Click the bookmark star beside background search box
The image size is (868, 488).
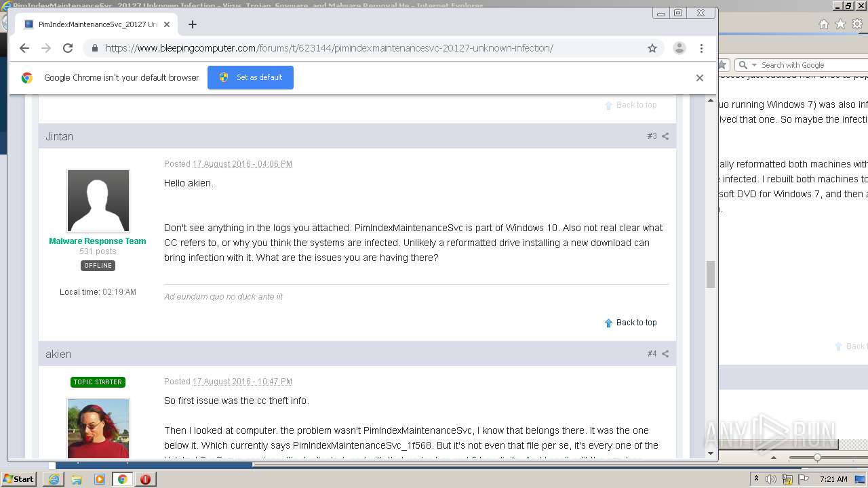722,65
